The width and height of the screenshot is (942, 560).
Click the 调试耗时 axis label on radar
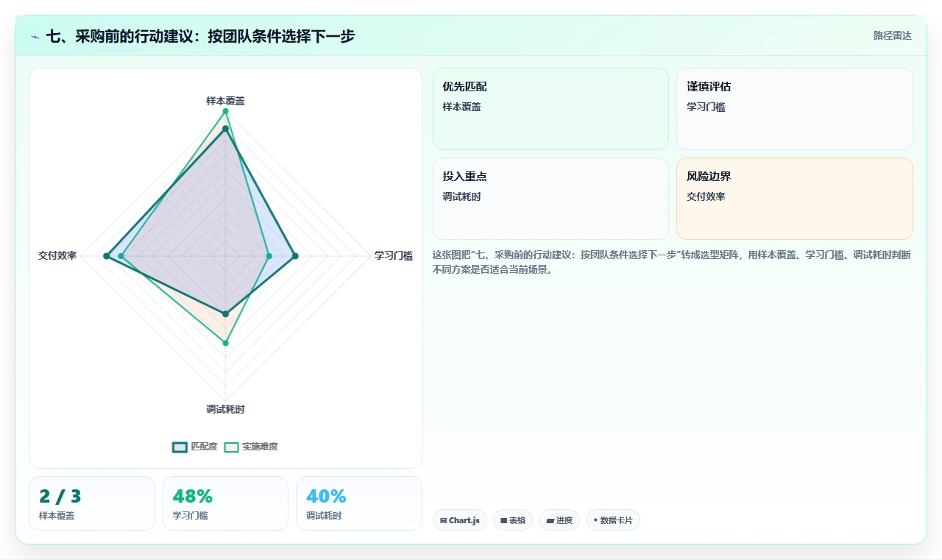coord(225,410)
